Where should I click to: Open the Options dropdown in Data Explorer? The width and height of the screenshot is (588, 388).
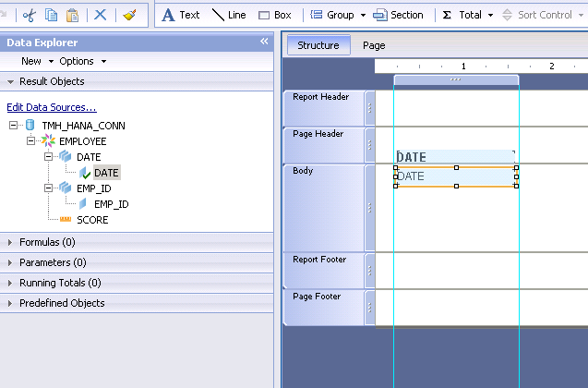(x=83, y=61)
